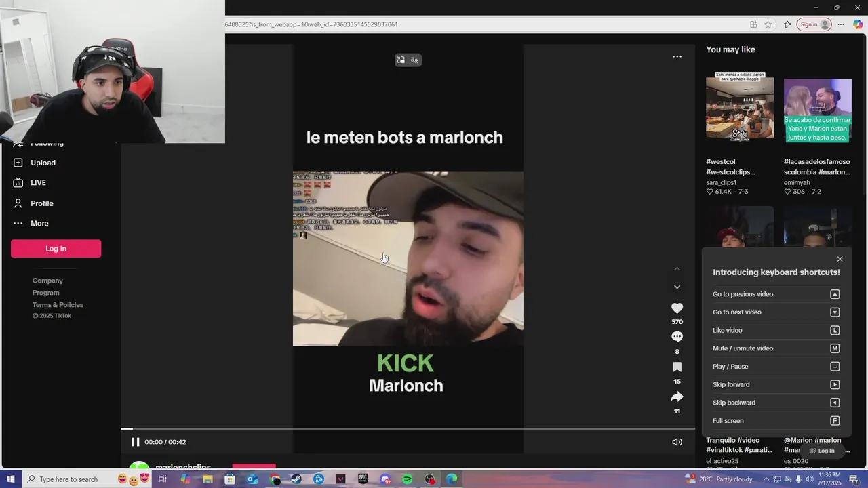
Task: Click the M key icon for Mute
Action: coord(835,348)
